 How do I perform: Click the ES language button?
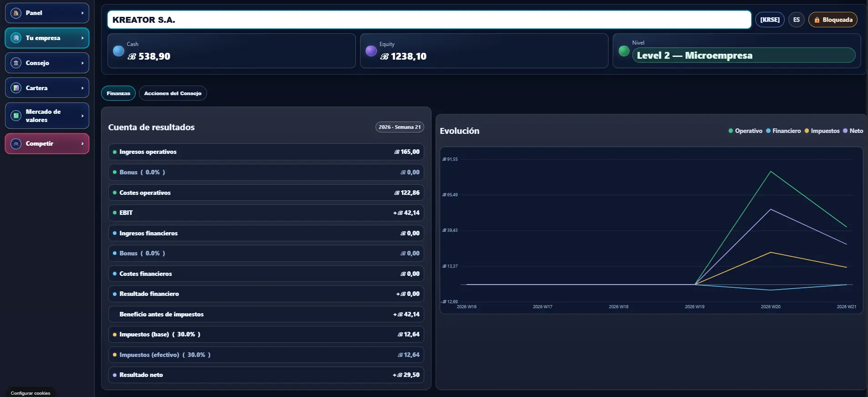796,20
